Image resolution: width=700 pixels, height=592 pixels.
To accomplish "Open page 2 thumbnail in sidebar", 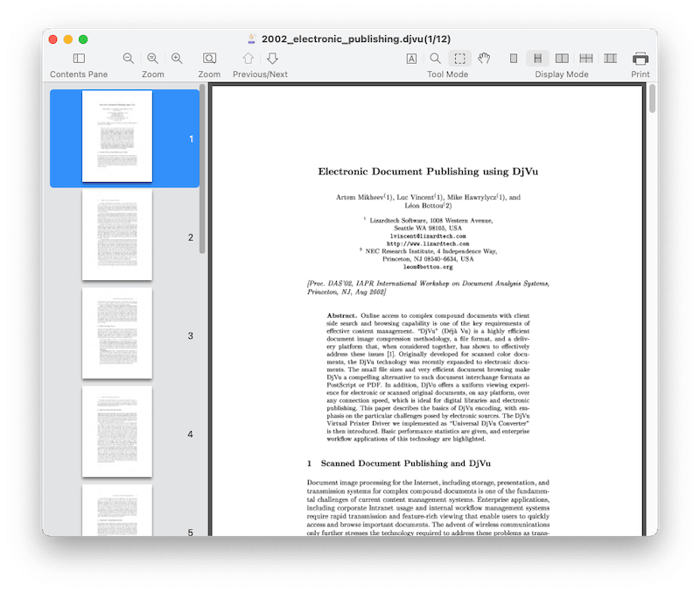I will 117,236.
